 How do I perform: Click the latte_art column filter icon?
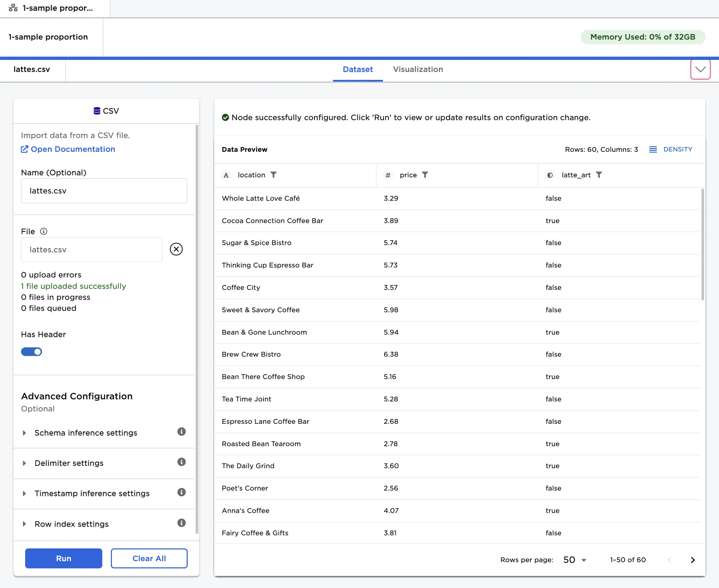coord(599,175)
